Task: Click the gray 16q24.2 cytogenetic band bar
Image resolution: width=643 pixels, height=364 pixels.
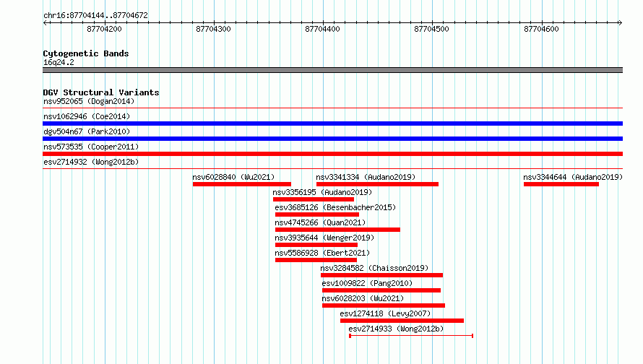Action: [332, 70]
